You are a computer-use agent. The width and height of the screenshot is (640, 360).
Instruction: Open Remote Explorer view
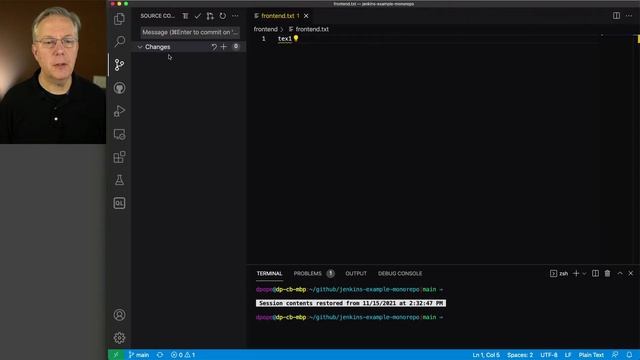click(119, 134)
